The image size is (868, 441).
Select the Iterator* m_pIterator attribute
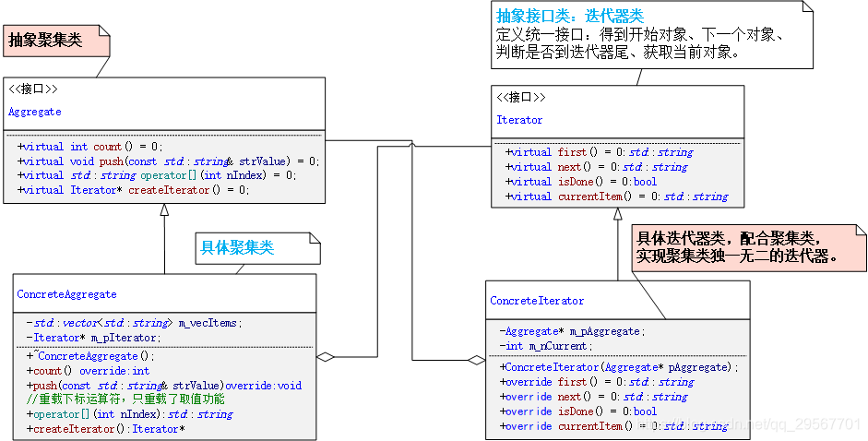(x=94, y=338)
